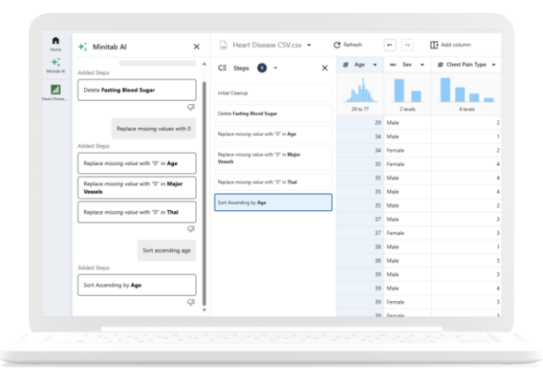Thumbs down the Replace missing values response

coord(191,229)
